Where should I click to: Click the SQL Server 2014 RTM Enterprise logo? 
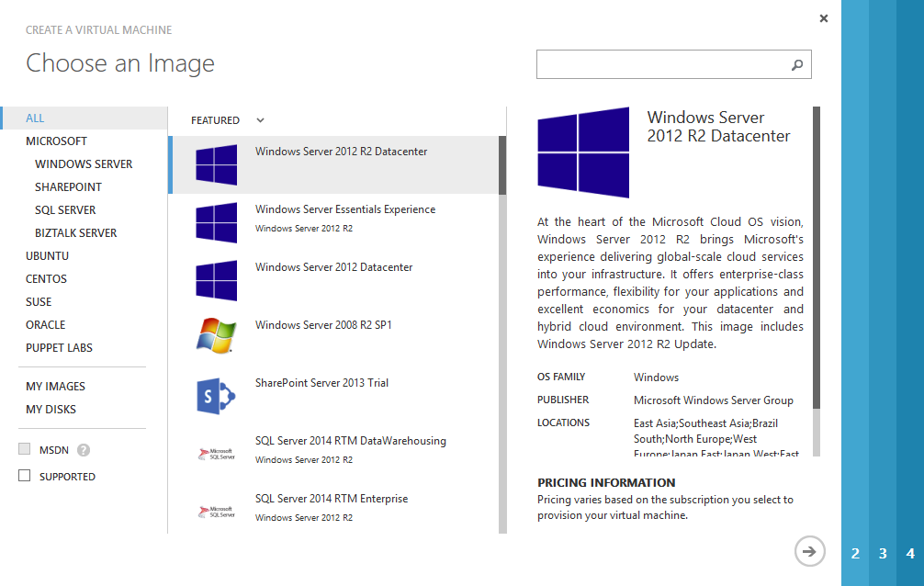(216, 512)
